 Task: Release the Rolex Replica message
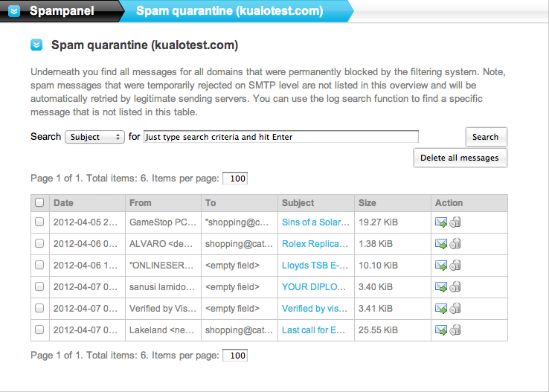click(441, 244)
